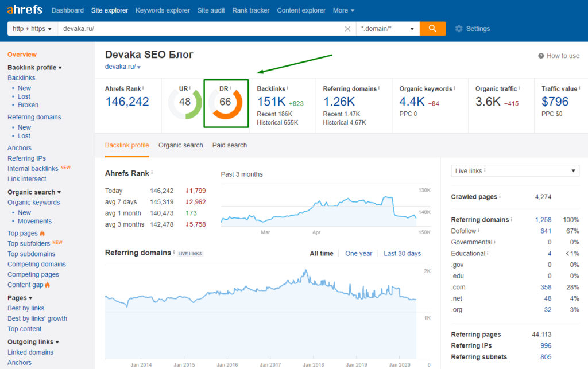This screenshot has width=588, height=369.
Task: Click the info icon next to Dofollow
Action: coord(478,230)
